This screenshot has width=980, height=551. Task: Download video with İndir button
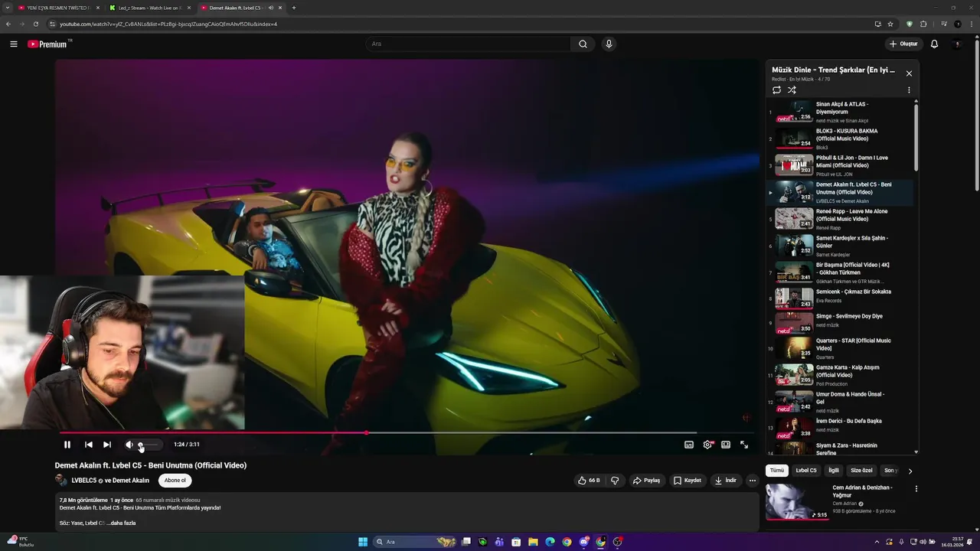(725, 481)
